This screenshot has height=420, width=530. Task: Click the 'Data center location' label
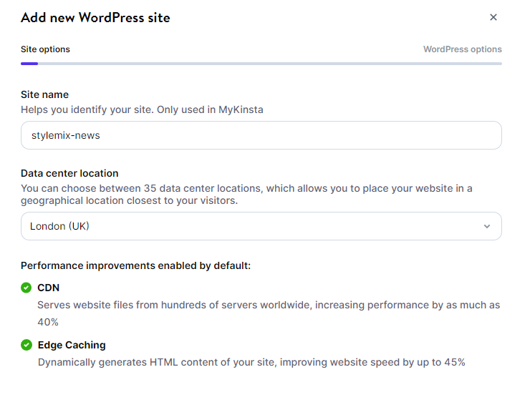69,173
